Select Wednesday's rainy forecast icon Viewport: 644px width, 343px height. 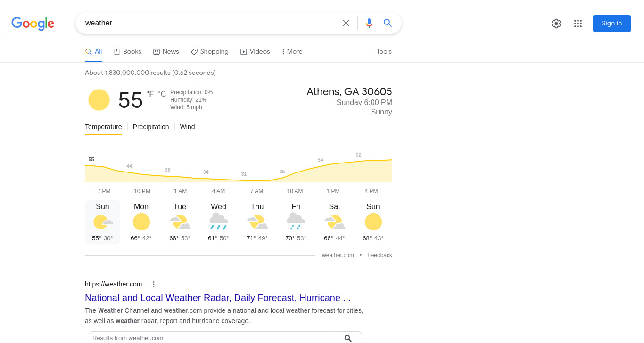click(x=218, y=221)
